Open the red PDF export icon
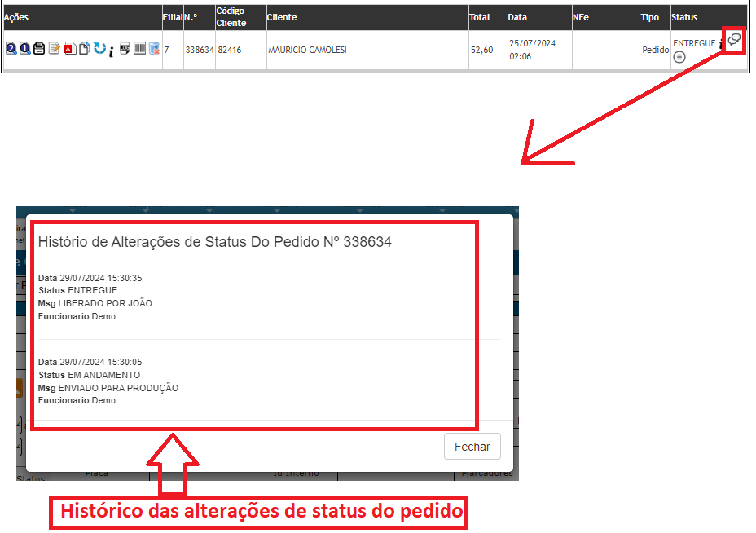The image size is (756, 533). pos(68,50)
